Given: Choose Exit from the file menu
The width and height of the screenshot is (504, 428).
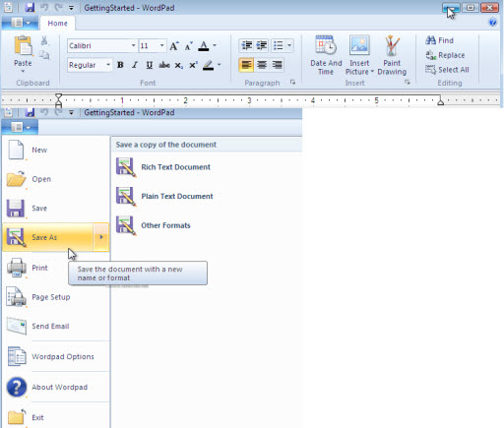Looking at the screenshot, I should point(56,417).
